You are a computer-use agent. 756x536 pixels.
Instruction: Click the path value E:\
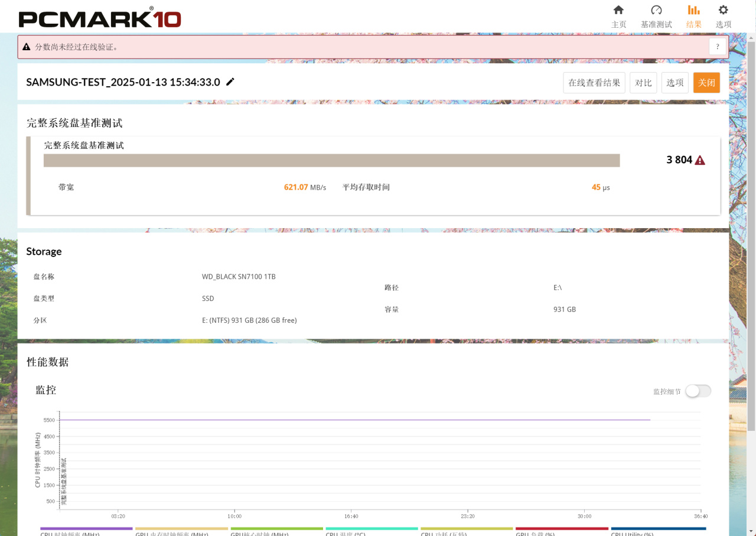click(558, 288)
